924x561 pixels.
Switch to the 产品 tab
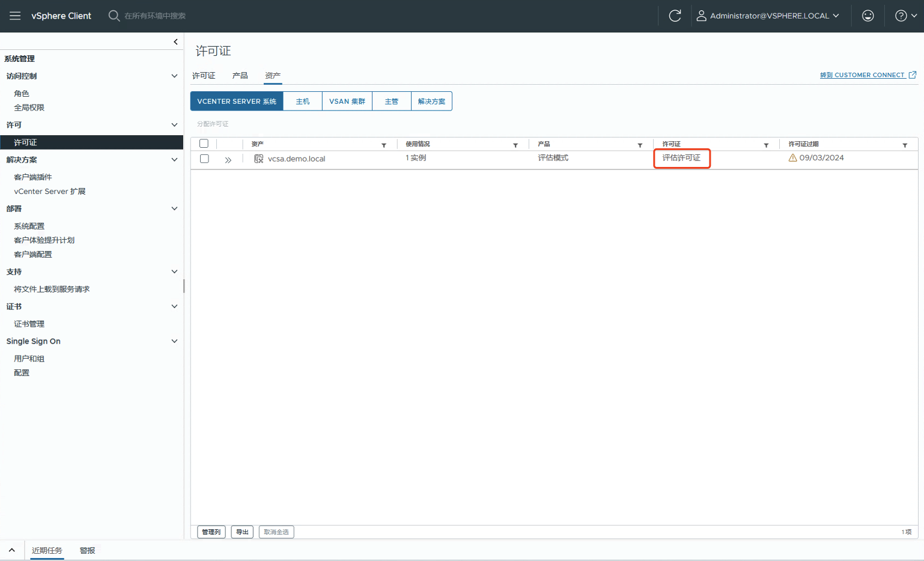(x=240, y=76)
